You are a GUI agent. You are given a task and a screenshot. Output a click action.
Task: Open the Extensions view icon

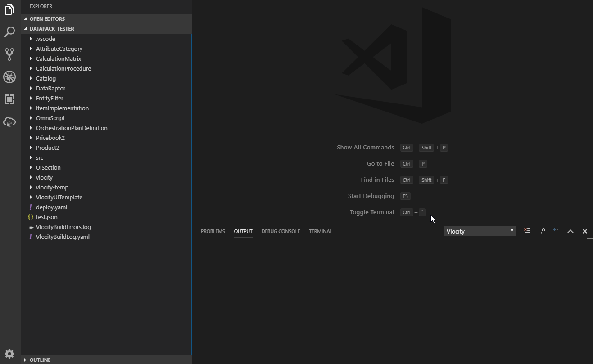coord(9,99)
